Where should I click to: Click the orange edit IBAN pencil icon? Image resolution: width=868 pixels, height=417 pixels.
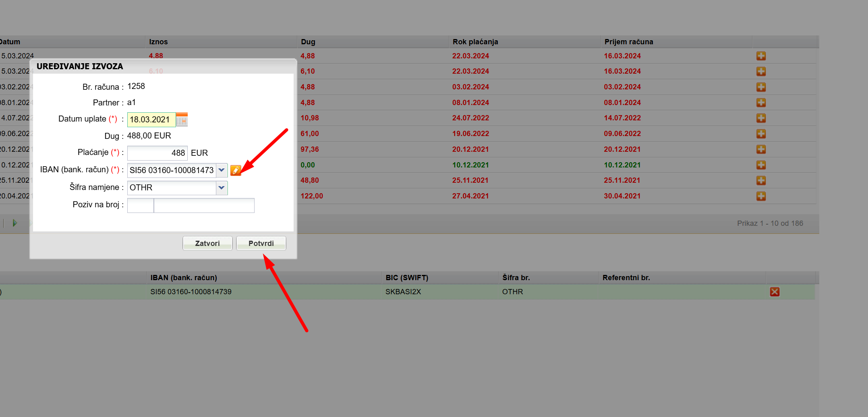pyautogui.click(x=236, y=170)
